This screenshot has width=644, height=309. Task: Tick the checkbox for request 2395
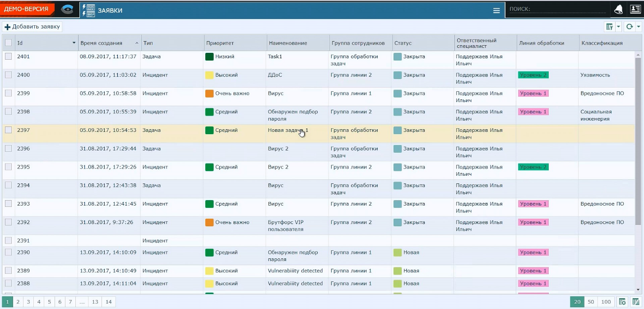coord(9,167)
